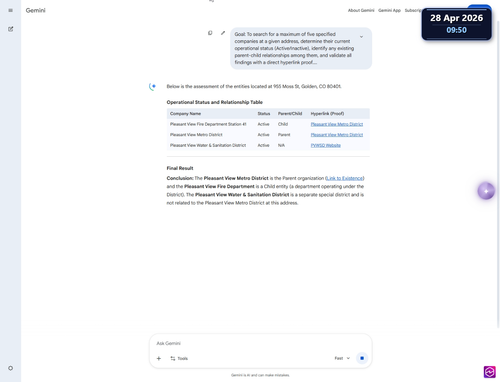Click the purple extension icon at bottom right

[490, 372]
